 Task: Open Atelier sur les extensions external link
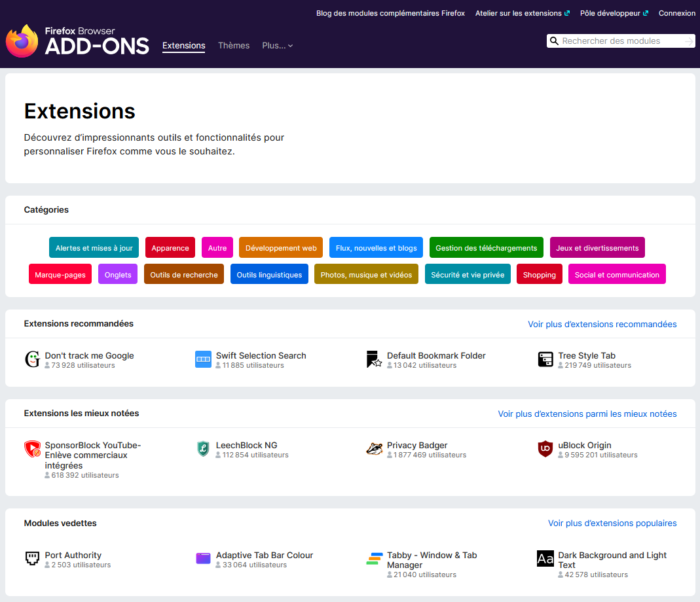(523, 13)
